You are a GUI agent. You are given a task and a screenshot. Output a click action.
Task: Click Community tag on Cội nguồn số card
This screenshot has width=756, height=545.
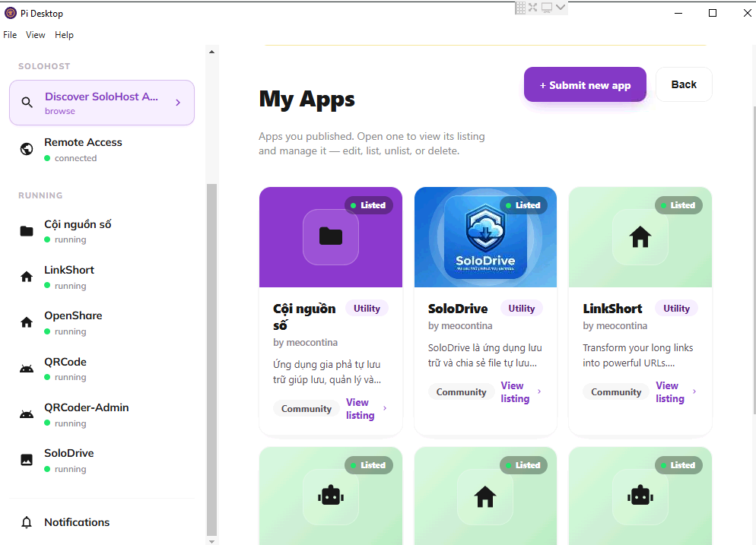point(307,409)
